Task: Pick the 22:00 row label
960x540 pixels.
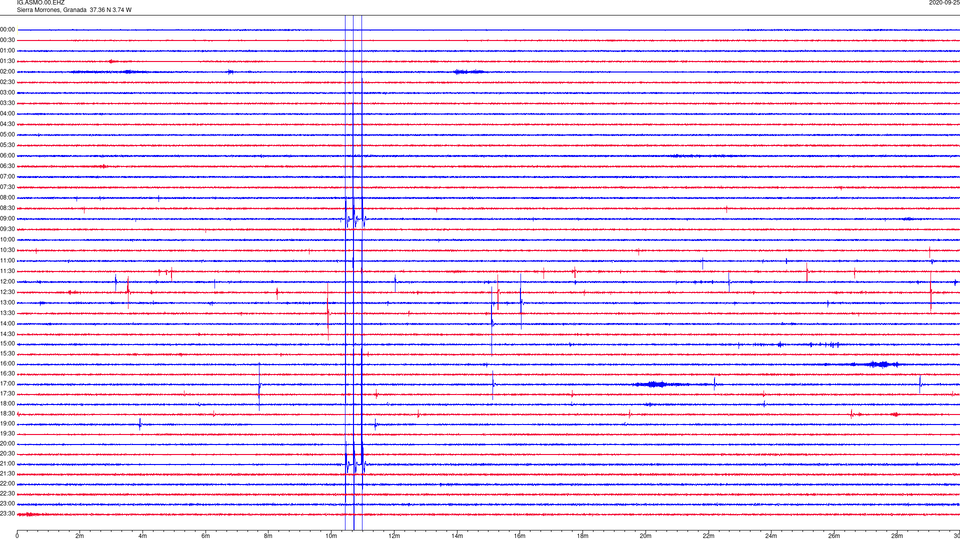Action: 8,484
